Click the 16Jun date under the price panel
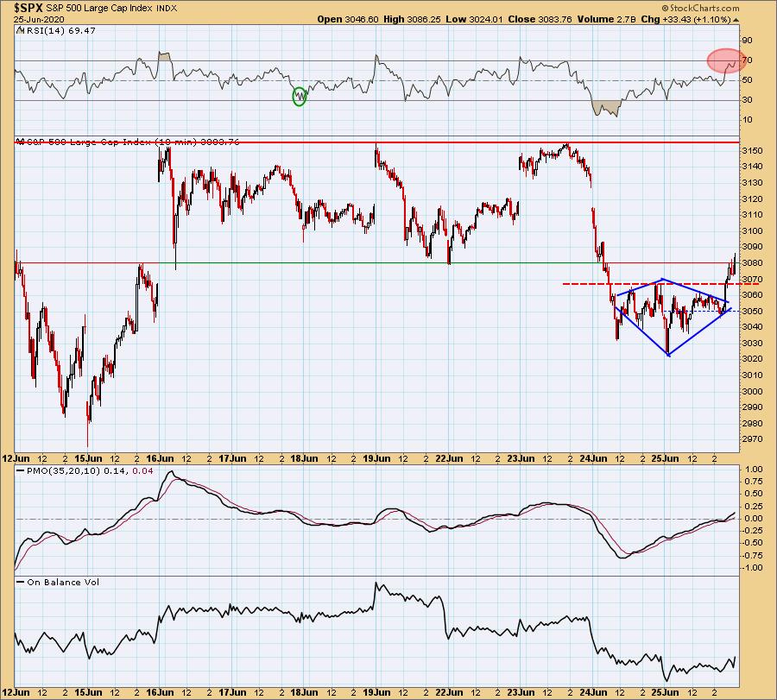This screenshot has height=700, width=777. pyautogui.click(x=160, y=458)
